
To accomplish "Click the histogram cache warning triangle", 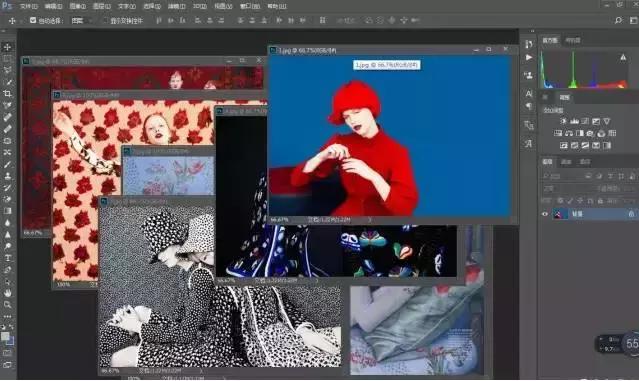I will [x=623, y=57].
